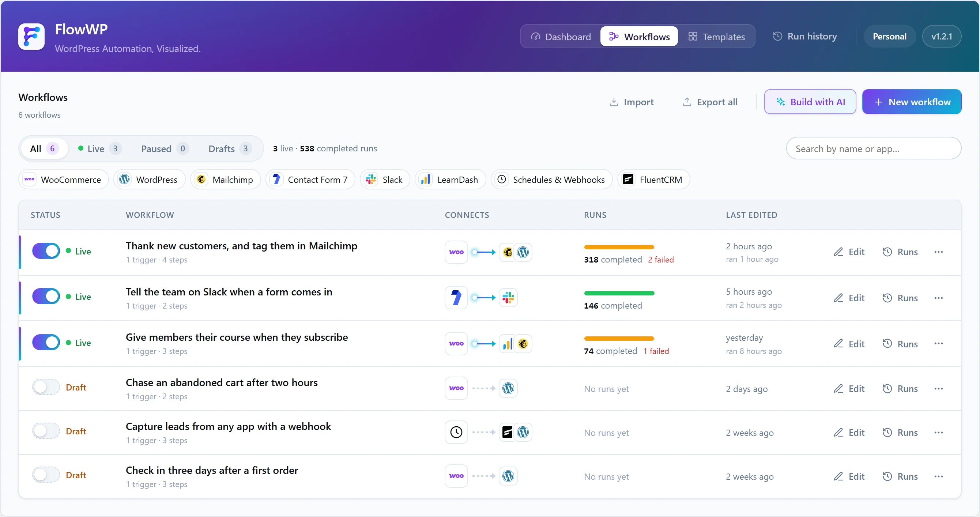The width and height of the screenshot is (980, 517).
Task: Open more options for Check in three days
Action: click(939, 476)
